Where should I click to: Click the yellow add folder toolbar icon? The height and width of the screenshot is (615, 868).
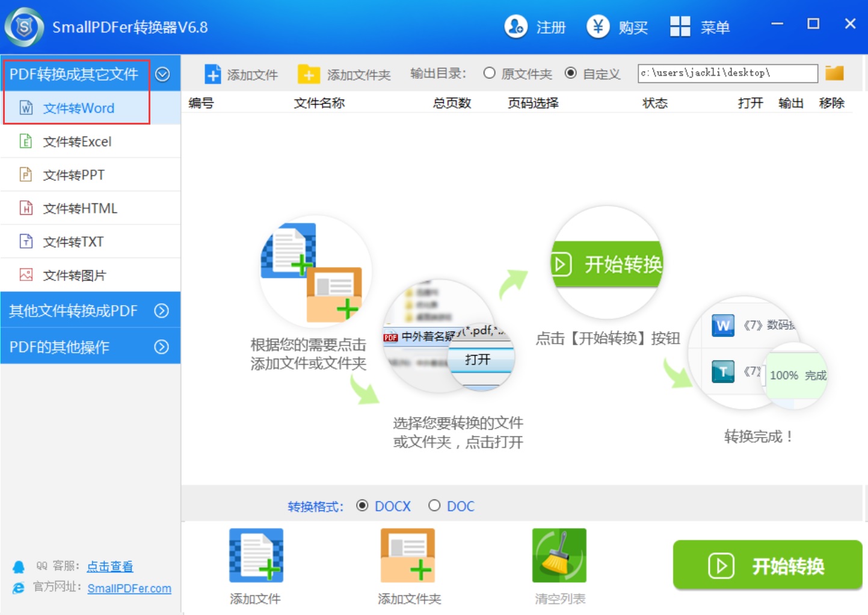(x=309, y=74)
